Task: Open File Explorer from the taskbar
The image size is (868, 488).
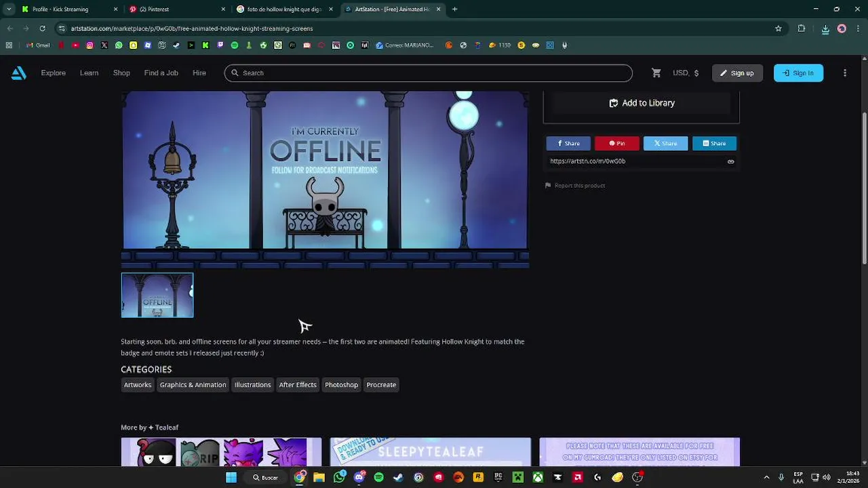Action: tap(319, 477)
